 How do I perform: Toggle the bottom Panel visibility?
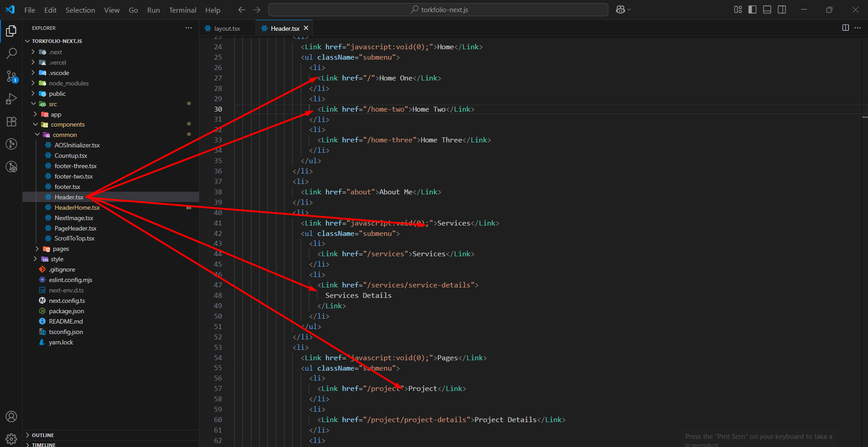pos(767,9)
